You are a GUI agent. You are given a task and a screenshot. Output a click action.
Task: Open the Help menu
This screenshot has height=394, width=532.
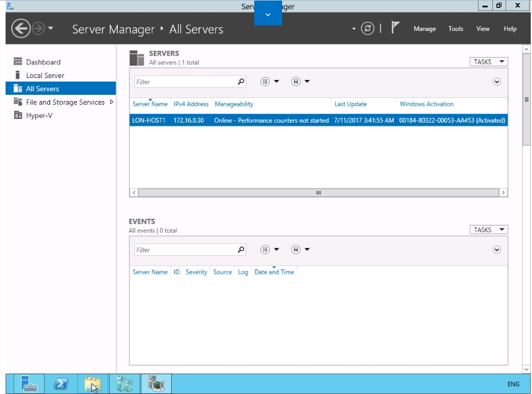click(x=510, y=29)
